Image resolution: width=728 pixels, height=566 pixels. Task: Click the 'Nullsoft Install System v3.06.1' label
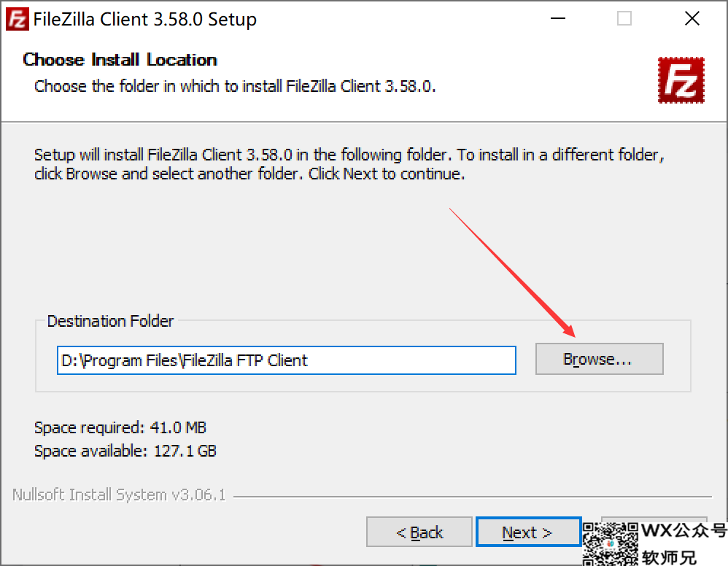click(x=119, y=495)
